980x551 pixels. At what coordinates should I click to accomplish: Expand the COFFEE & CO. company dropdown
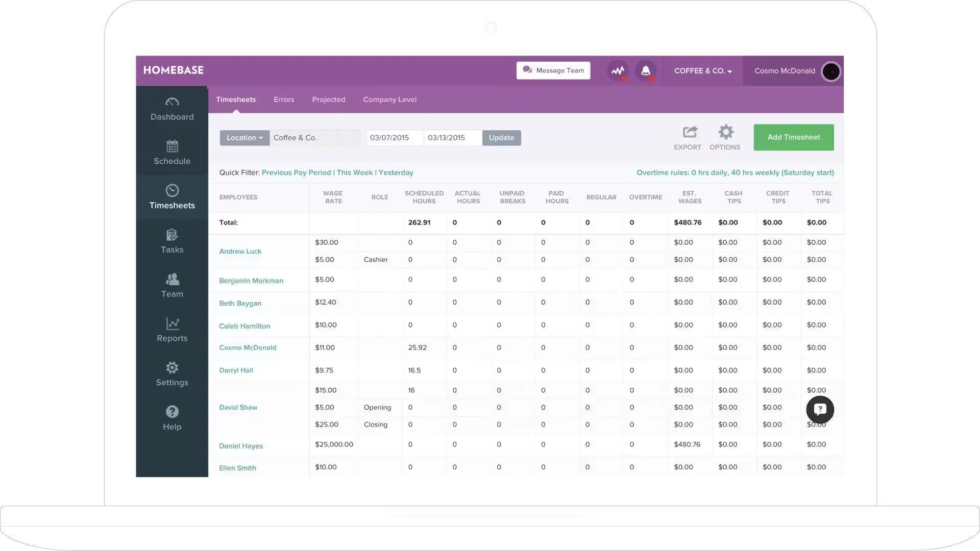click(x=703, y=70)
